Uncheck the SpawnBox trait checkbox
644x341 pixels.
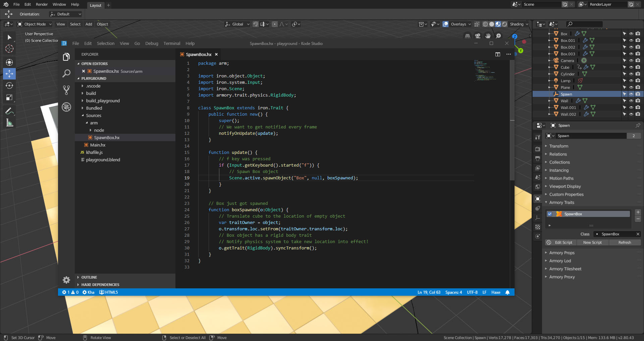tap(550, 214)
